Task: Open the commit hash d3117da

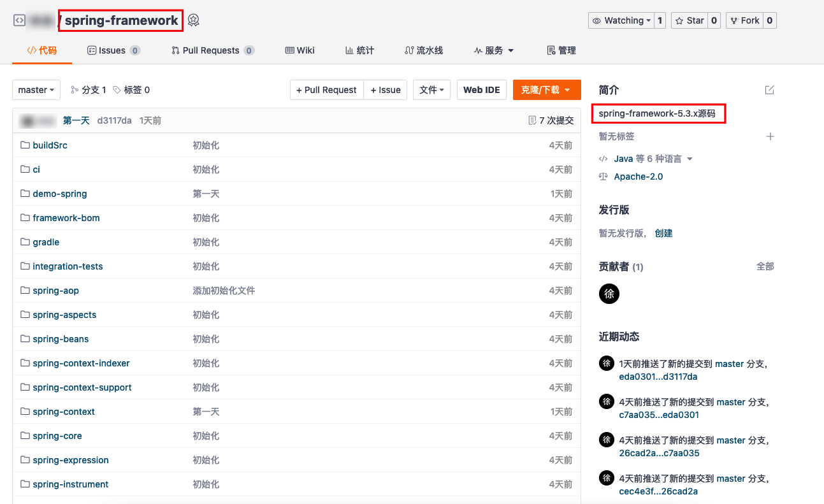Action: click(114, 120)
